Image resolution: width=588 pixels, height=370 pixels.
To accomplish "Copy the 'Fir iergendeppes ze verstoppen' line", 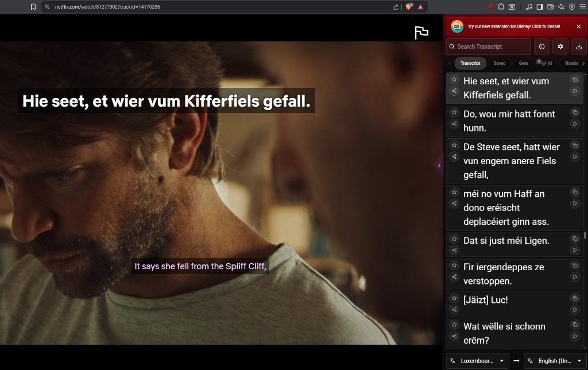I will click(575, 266).
